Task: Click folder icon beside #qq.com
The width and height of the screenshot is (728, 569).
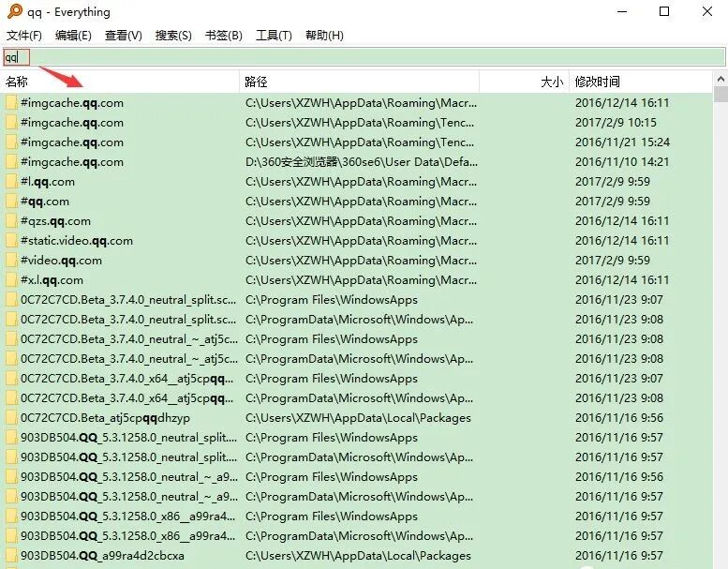Action: tap(11, 202)
